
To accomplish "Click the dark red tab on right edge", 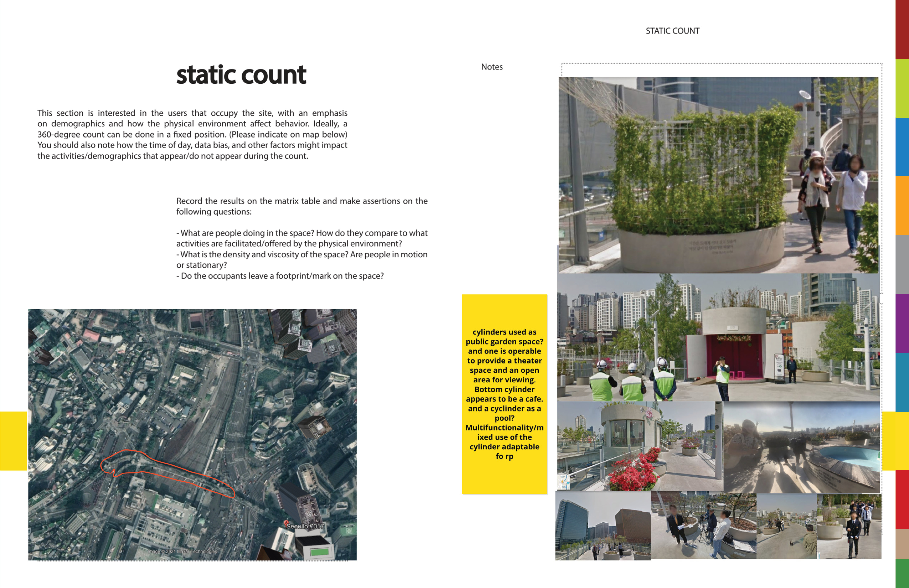I will 902,29.
